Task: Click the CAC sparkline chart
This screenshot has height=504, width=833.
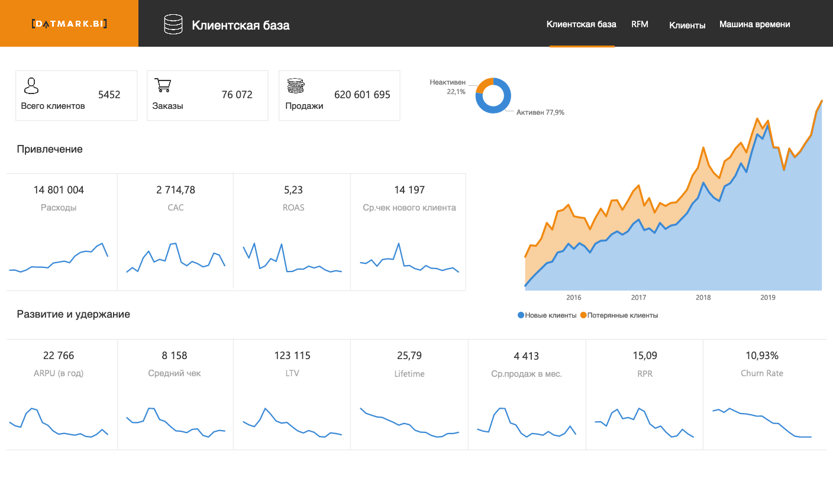Action: [176, 257]
